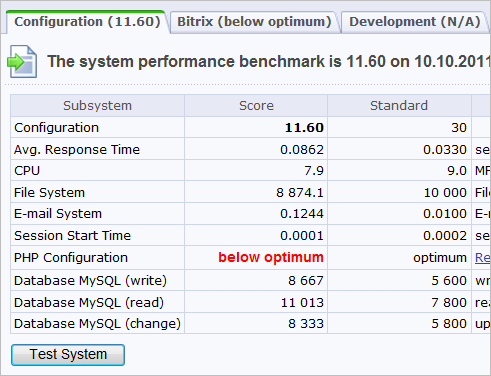This screenshot has height=376, width=491.
Task: Click the green arrow document icon
Action: click(x=22, y=62)
